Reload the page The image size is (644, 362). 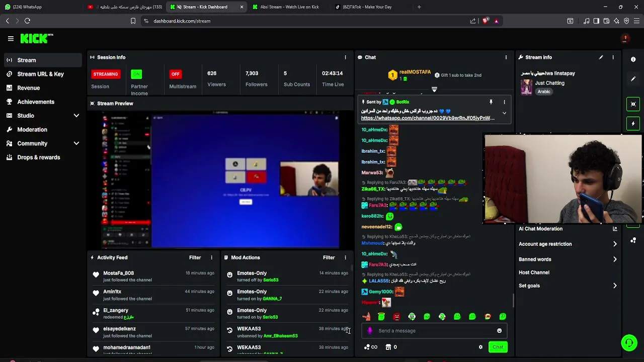pyautogui.click(x=28, y=21)
